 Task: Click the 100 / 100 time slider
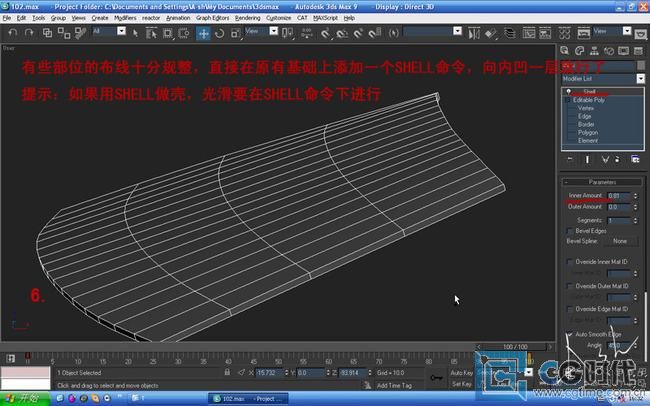pyautogui.click(x=515, y=347)
